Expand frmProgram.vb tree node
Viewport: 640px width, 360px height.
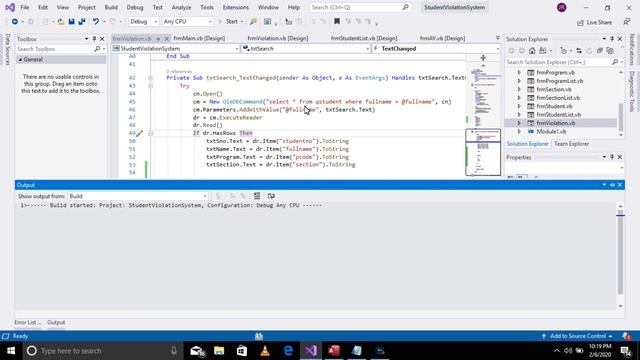tap(519, 73)
